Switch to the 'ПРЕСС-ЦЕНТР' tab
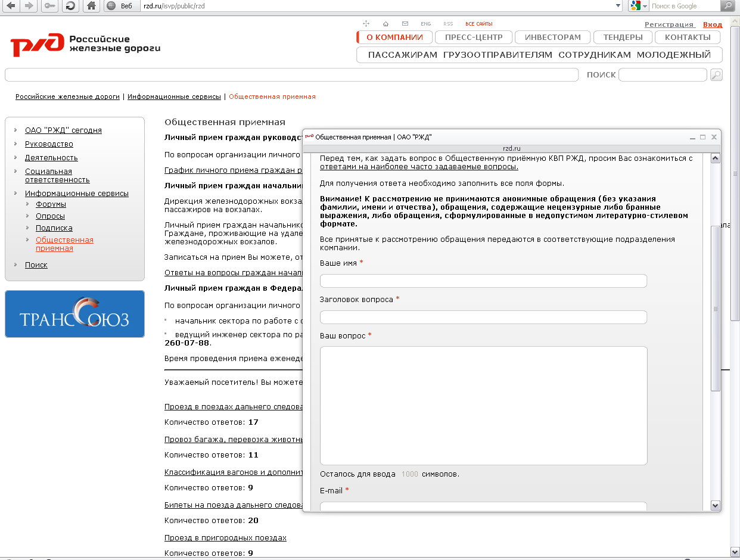The width and height of the screenshot is (740, 560). click(473, 37)
